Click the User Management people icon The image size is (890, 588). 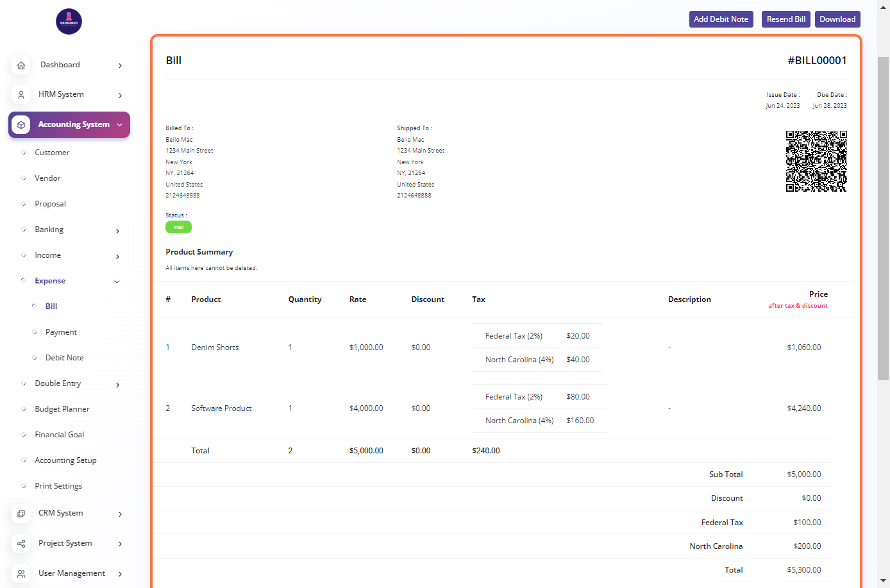(x=21, y=574)
